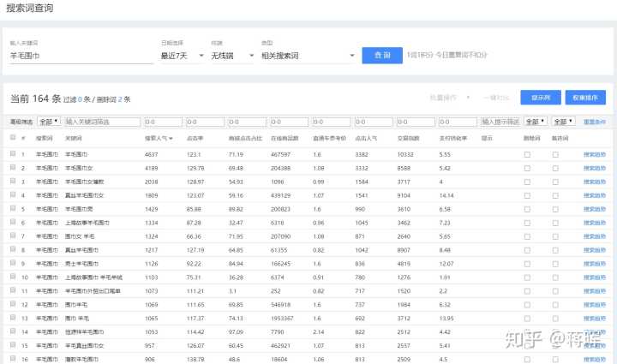
Task: Check the row 1 selection checkbox
Action: point(13,154)
